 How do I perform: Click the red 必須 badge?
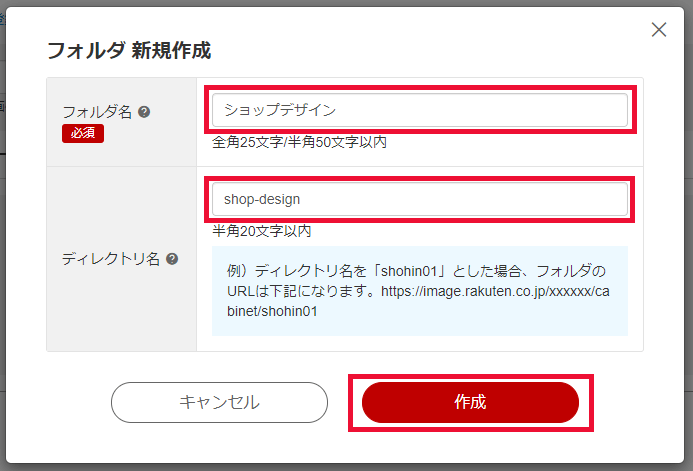82,134
